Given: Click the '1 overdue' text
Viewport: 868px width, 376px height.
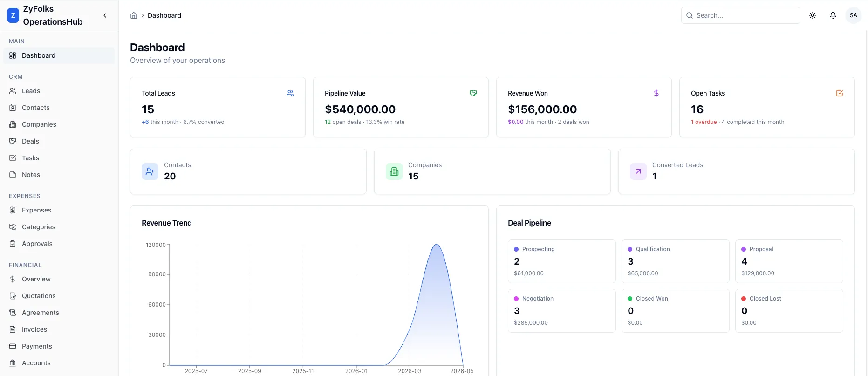Looking at the screenshot, I should (x=704, y=122).
